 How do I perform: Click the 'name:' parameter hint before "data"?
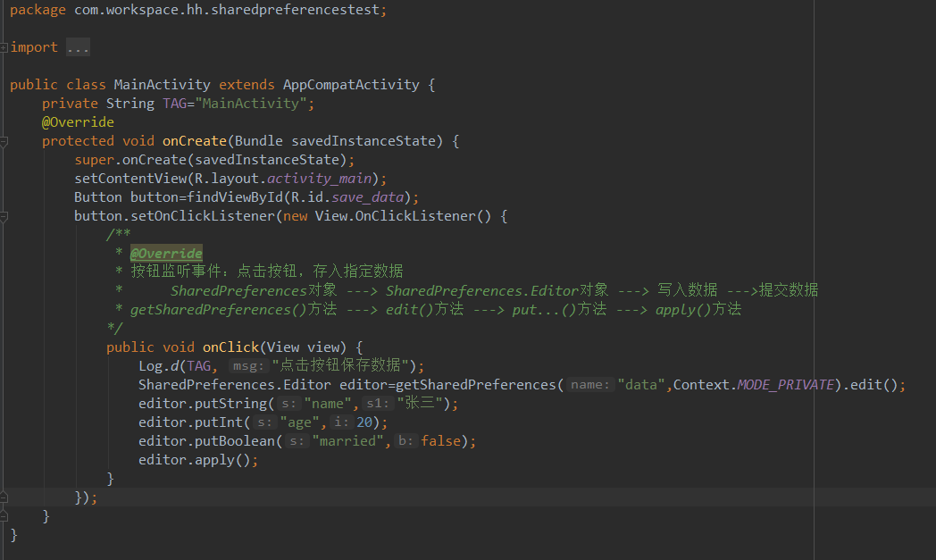tap(590, 385)
